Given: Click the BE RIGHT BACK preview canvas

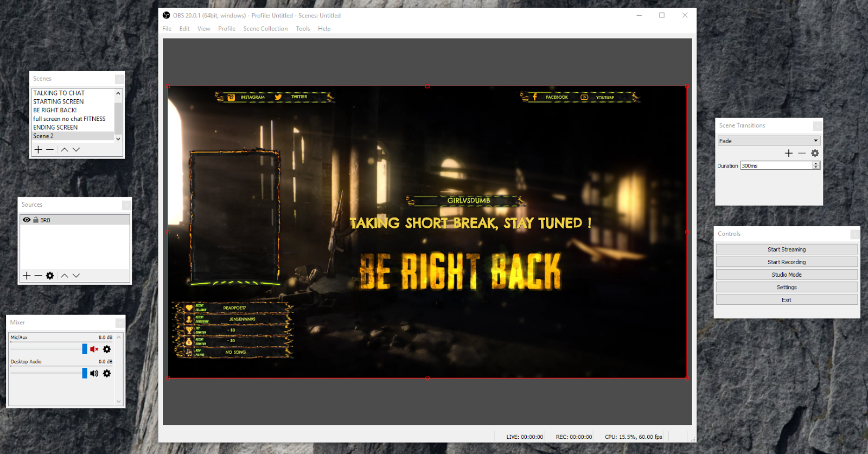Looking at the screenshot, I should tap(427, 232).
